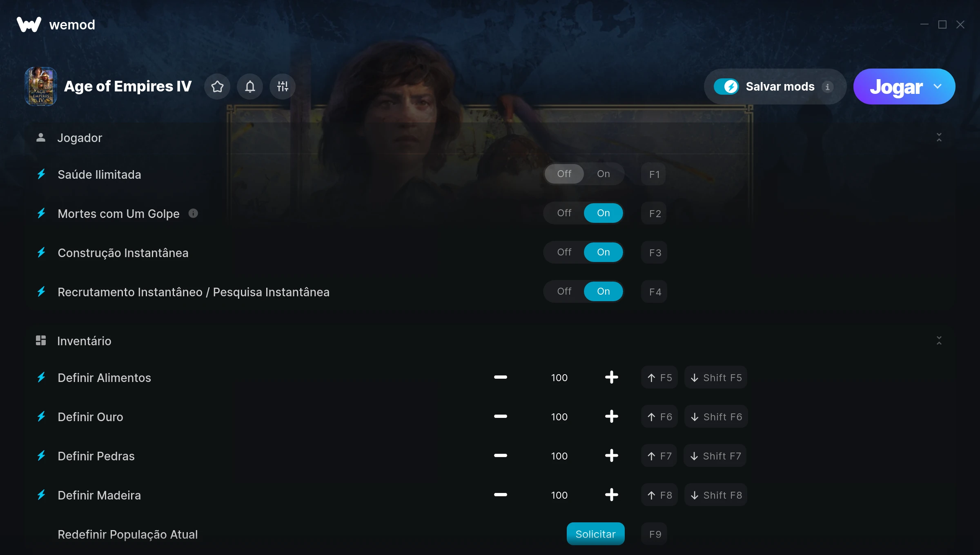Image resolution: width=980 pixels, height=555 pixels.
Task: Turn On Saúde Ilimitada
Action: pyautogui.click(x=604, y=174)
